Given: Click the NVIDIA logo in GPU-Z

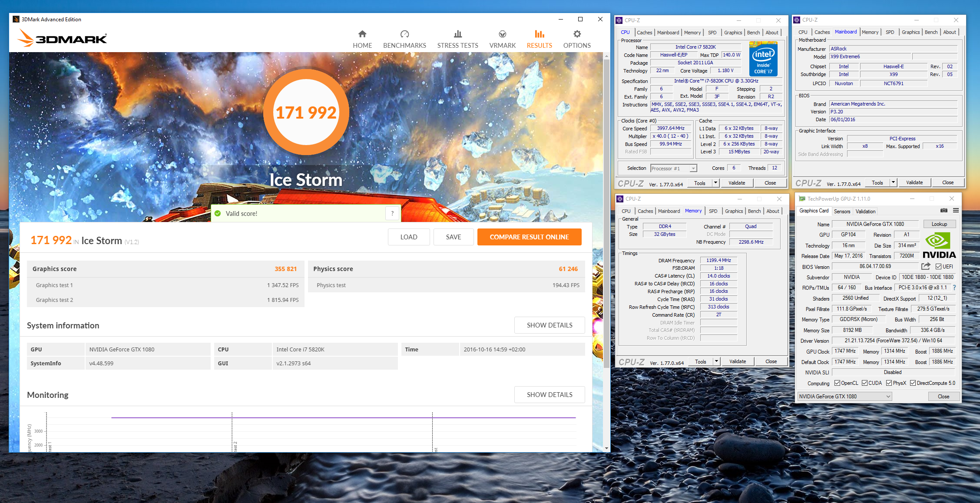Looking at the screenshot, I should click(x=939, y=245).
